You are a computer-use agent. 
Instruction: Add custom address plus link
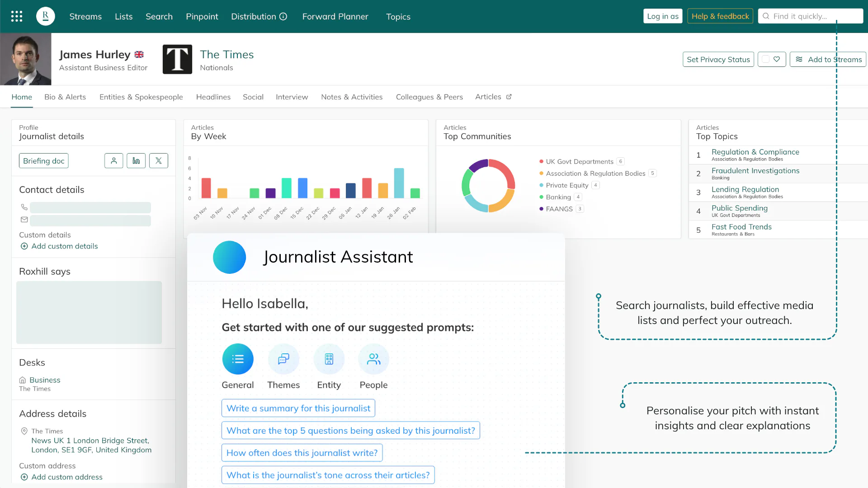tap(61, 477)
